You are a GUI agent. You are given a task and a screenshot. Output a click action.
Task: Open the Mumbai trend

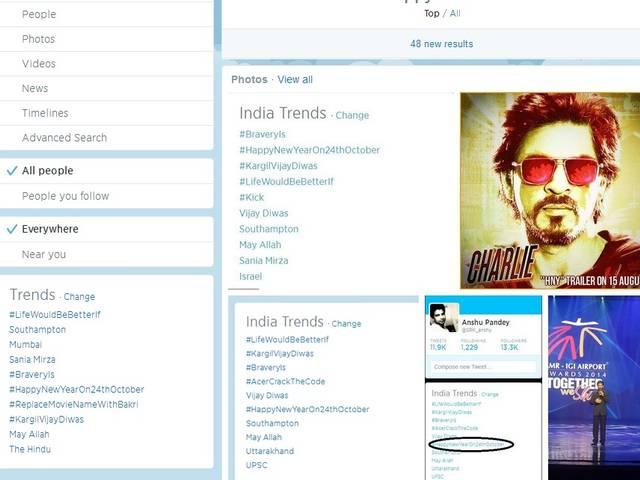pos(25,344)
